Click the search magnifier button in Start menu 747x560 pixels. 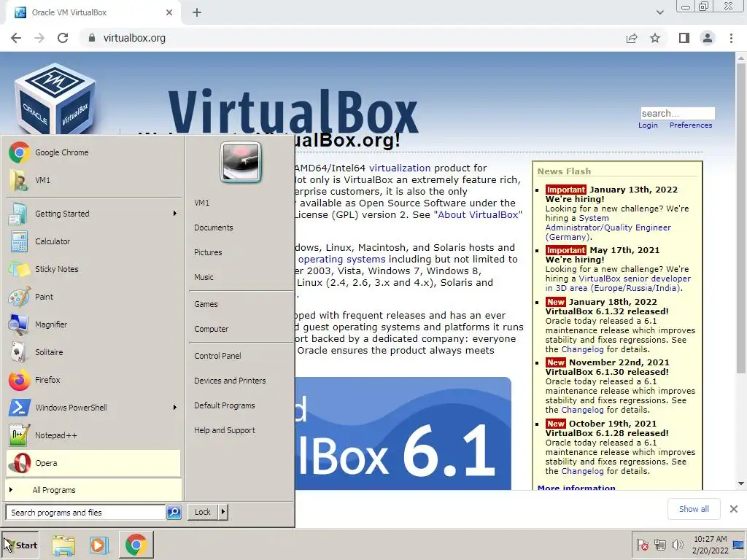174,513
